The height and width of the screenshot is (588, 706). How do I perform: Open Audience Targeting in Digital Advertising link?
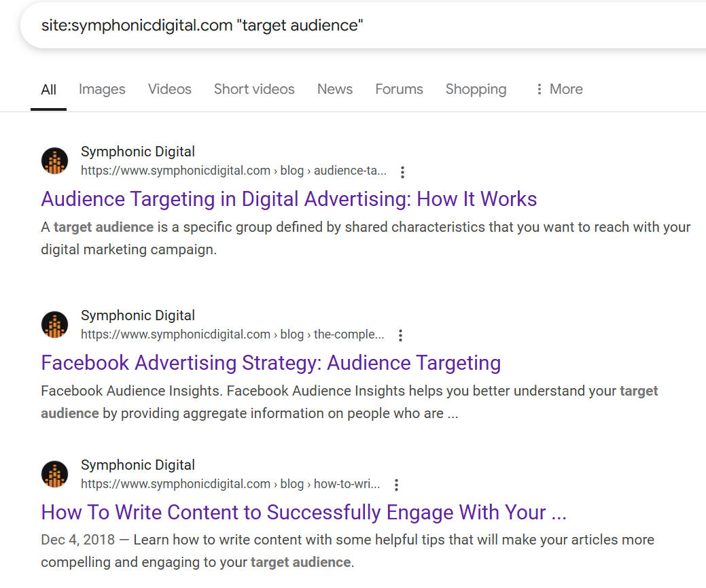click(289, 199)
